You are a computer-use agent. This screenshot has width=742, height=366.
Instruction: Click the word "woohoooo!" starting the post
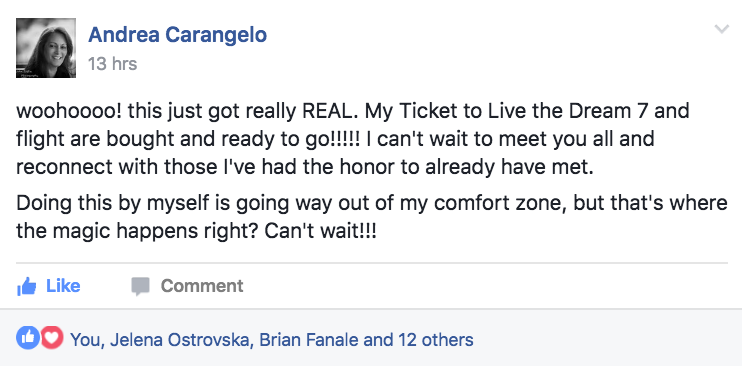[68, 111]
